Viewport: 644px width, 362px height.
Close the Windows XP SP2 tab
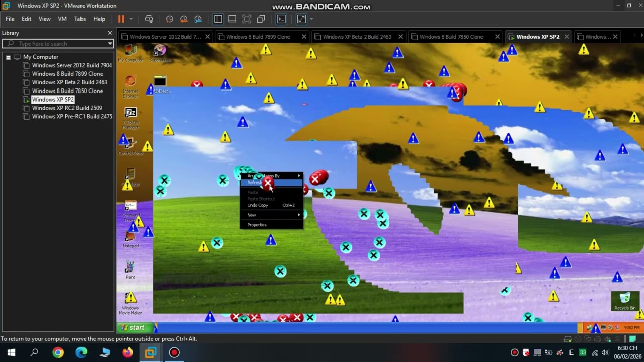(566, 37)
